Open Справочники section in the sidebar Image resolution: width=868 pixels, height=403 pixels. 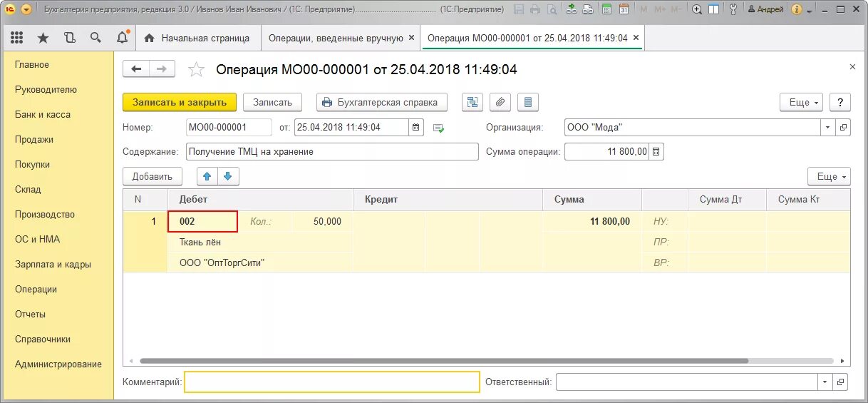pyautogui.click(x=43, y=340)
